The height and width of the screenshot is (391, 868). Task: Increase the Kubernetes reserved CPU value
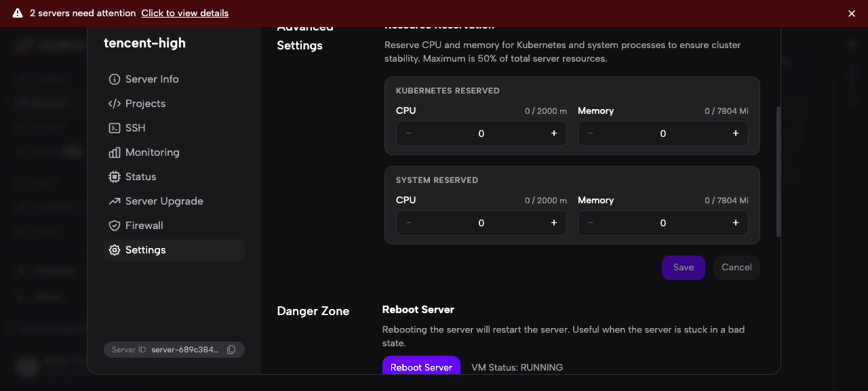coord(553,133)
